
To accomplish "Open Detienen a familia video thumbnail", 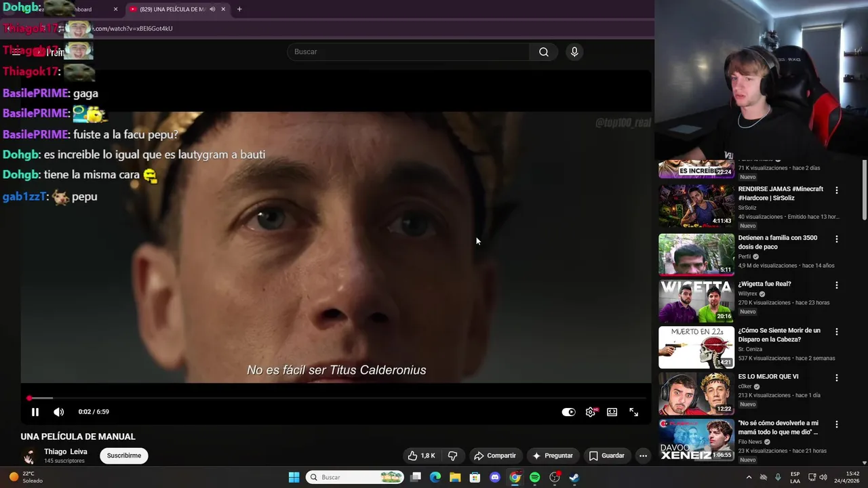I will pos(696,254).
